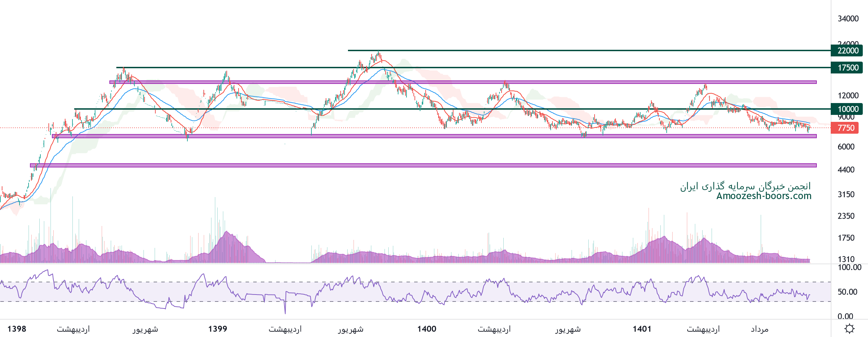Click the 1399 year label on time axis
The width and height of the screenshot is (868, 337).
pos(218,329)
